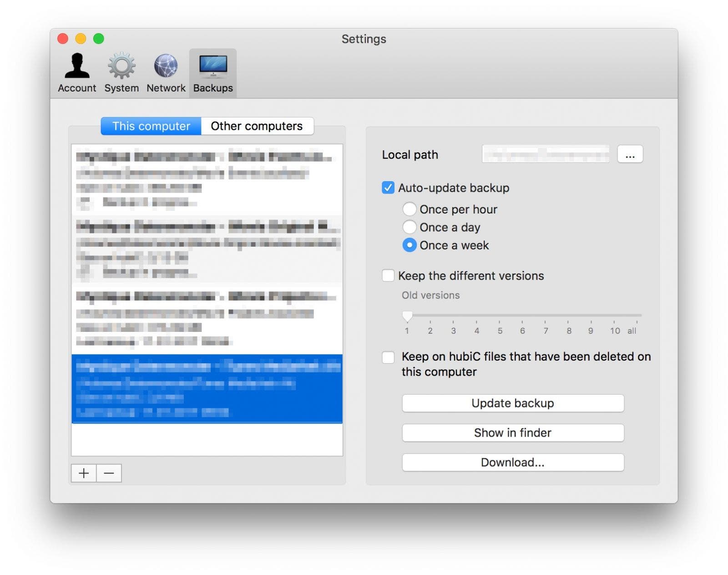The width and height of the screenshot is (728, 575).
Task: Open the Account settings pane
Action: 77,73
